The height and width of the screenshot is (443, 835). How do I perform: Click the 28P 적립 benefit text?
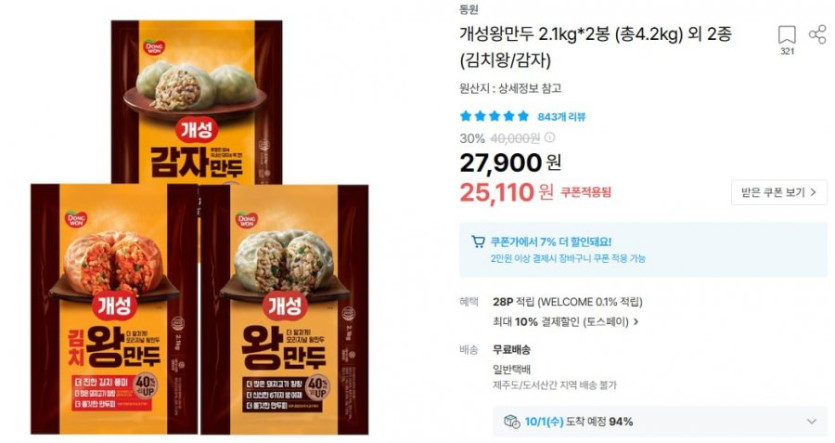[567, 302]
